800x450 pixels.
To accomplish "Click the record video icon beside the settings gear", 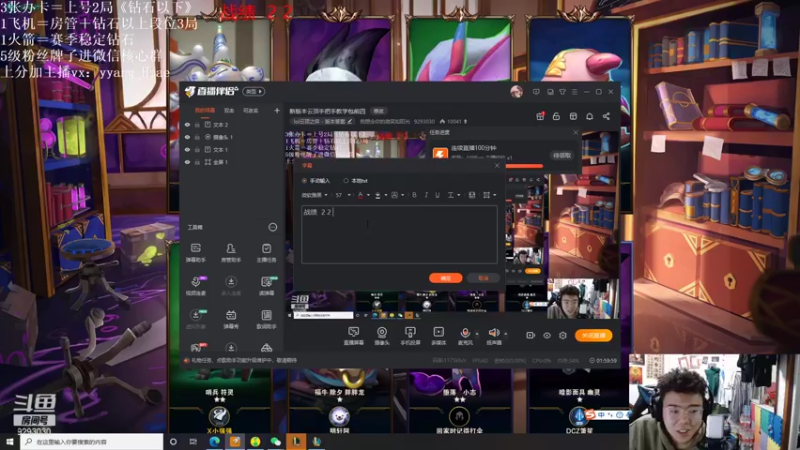I will (x=531, y=335).
